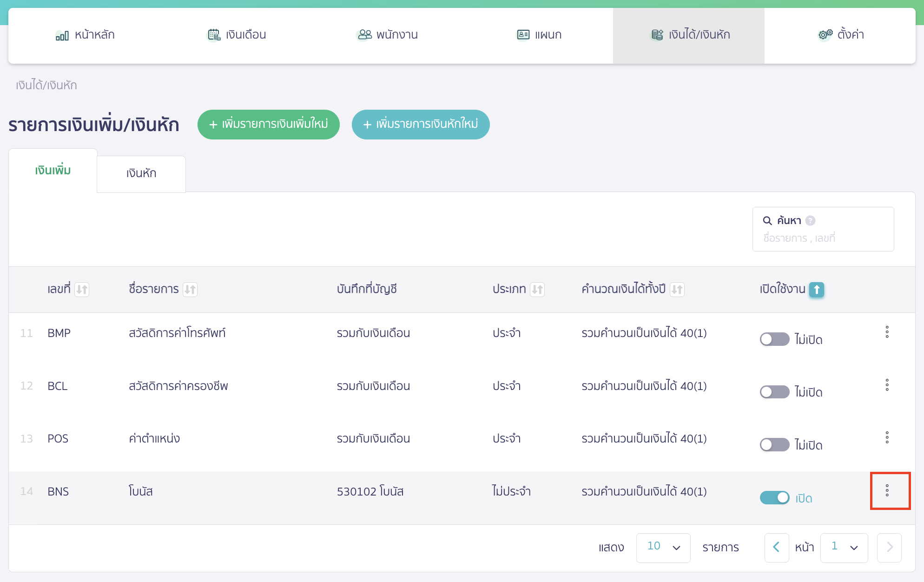Go to next page chevron

point(889,547)
